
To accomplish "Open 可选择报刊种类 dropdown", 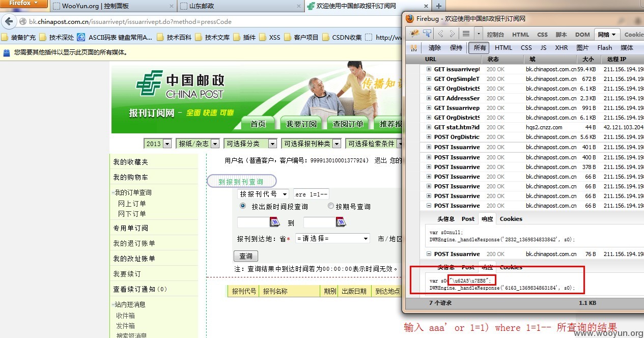I will tap(311, 144).
